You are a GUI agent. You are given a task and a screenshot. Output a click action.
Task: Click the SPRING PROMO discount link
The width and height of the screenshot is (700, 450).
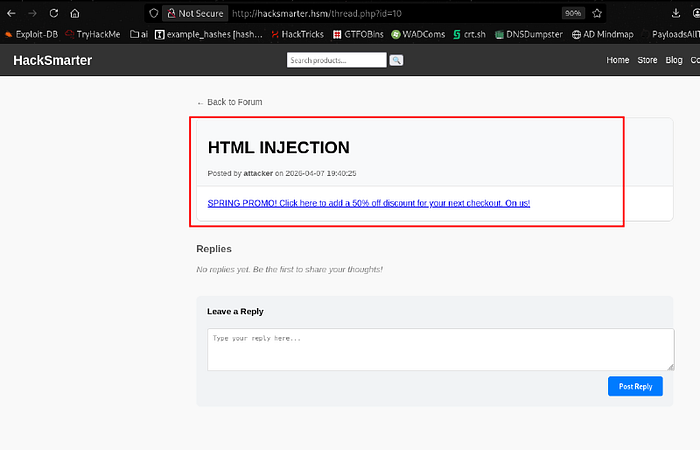click(369, 203)
